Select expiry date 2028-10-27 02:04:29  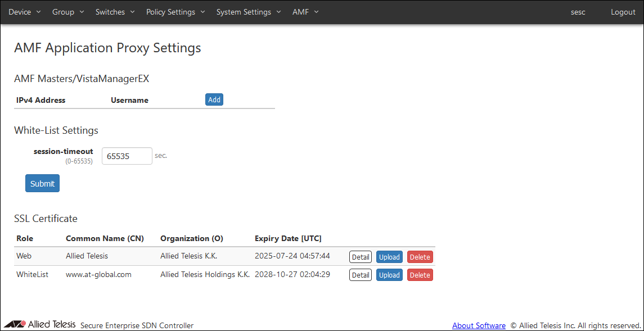[x=292, y=275]
